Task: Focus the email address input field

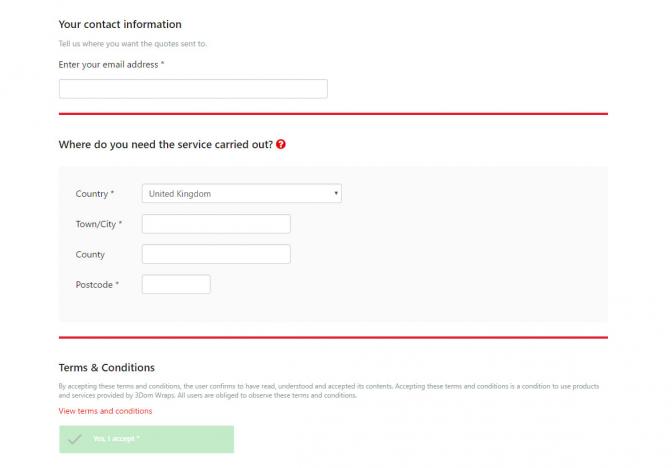Action: click(193, 89)
